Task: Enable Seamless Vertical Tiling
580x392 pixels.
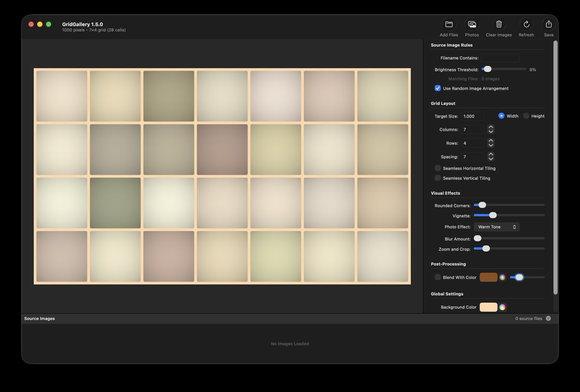Action: pos(437,178)
